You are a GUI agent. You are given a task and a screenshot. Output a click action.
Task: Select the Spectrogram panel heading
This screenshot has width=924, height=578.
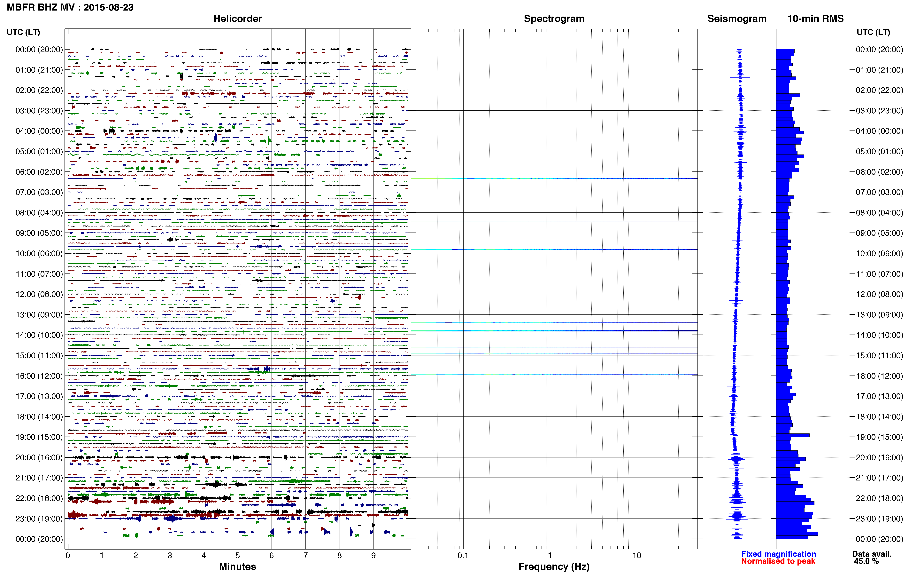554,18
